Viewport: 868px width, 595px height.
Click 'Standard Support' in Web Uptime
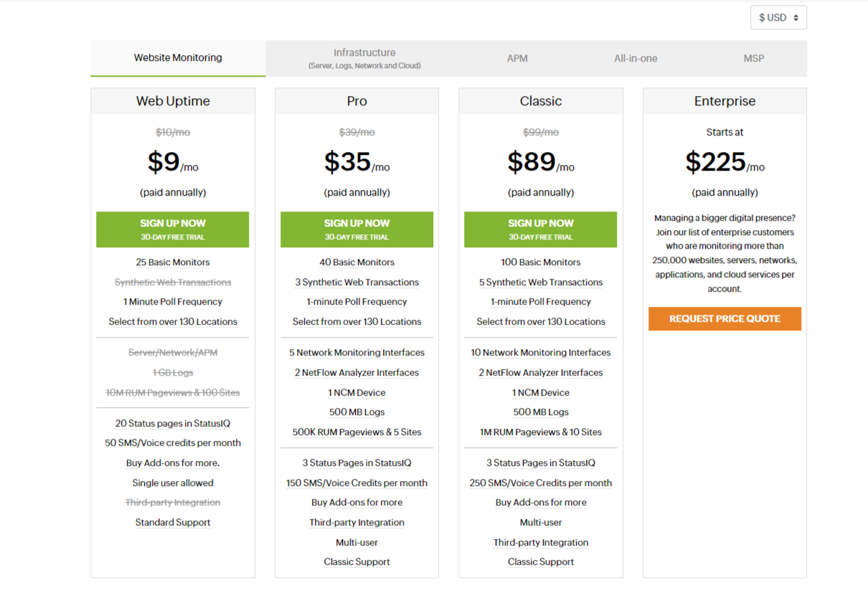(173, 523)
